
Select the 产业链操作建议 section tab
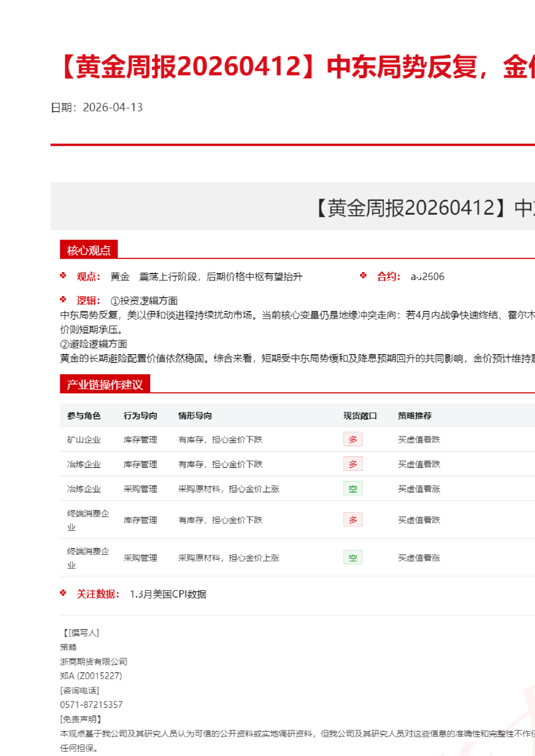[x=104, y=384]
